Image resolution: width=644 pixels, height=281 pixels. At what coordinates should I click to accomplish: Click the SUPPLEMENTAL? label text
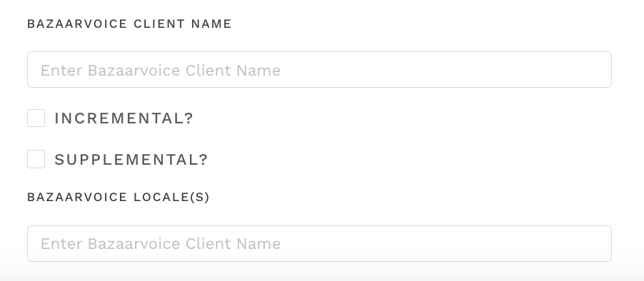131,159
